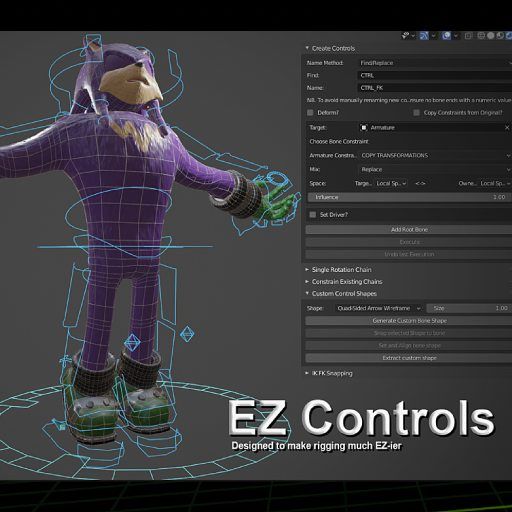
Task: Switch to wireframe shading mode
Action: 481,36
